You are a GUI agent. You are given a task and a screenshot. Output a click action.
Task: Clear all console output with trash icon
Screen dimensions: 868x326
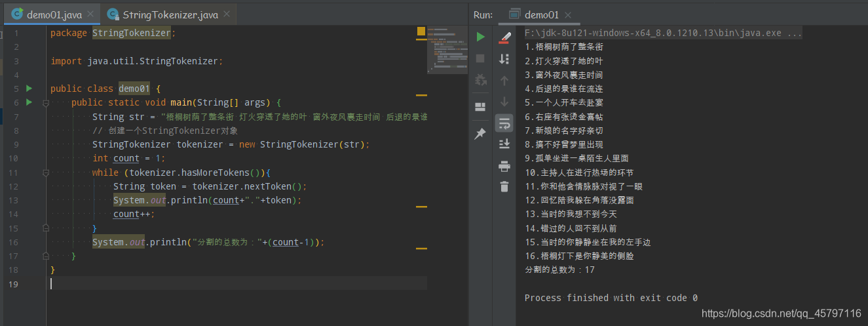(504, 186)
